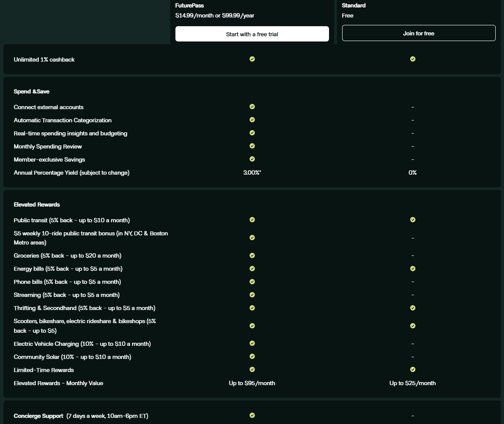Viewport: 504px width, 424px height.
Task: Select the 'FuturePass' plan heading
Action: click(x=189, y=6)
